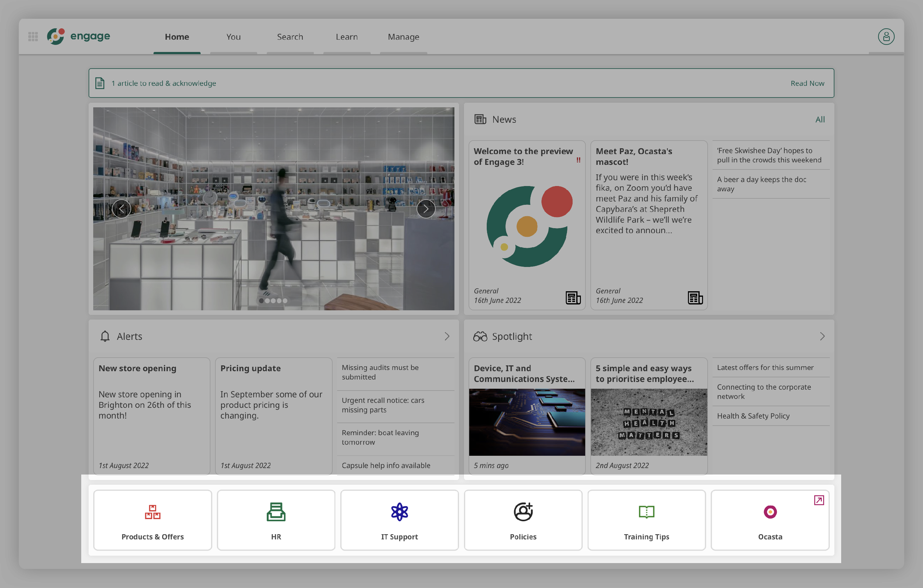Open the HR printer icon tile
The width and height of the screenshot is (923, 588).
(276, 520)
